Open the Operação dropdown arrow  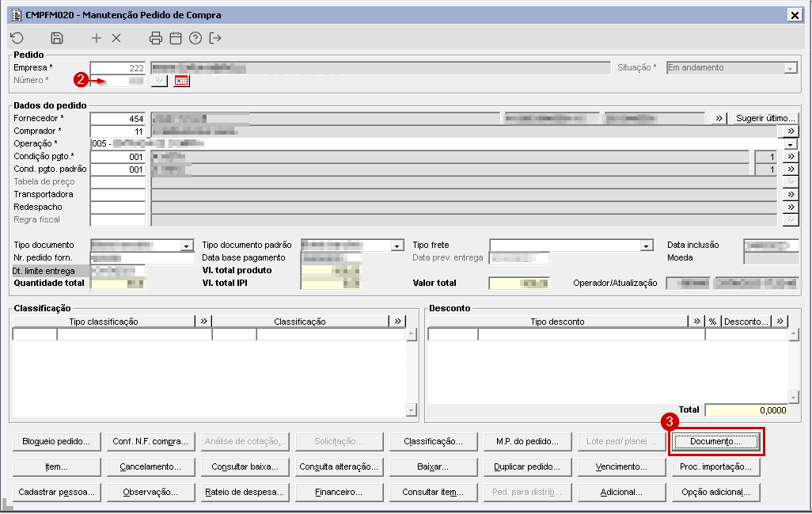click(791, 144)
